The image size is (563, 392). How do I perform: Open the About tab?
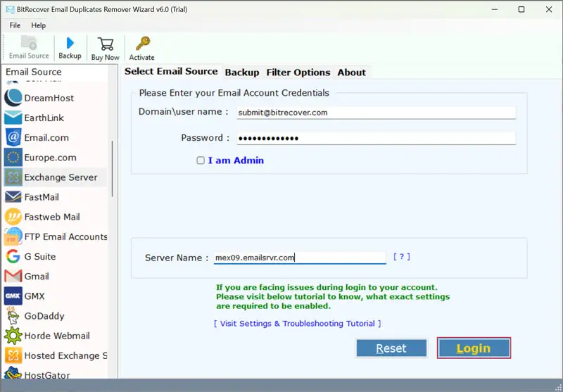pos(351,72)
